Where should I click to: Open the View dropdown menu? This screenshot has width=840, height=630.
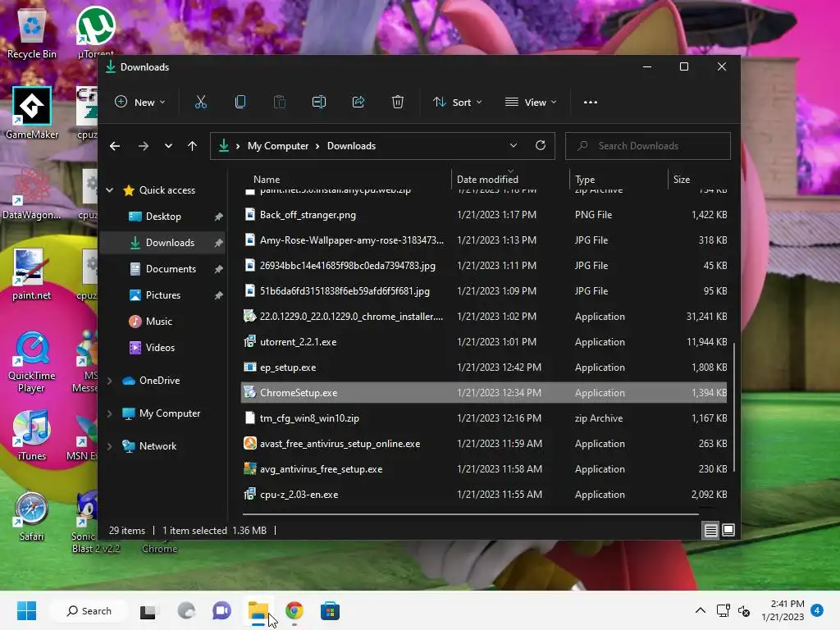(531, 102)
